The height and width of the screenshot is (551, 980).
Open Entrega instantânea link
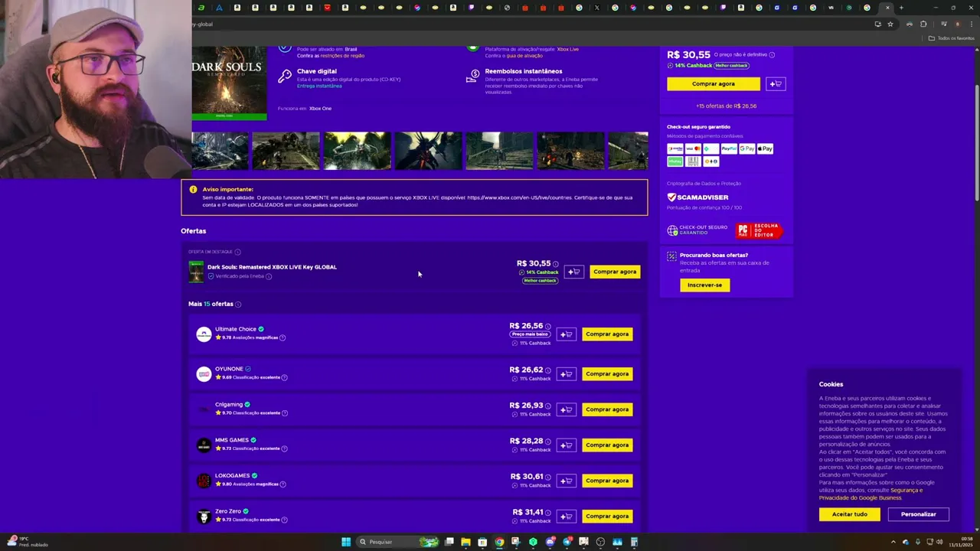tap(319, 86)
